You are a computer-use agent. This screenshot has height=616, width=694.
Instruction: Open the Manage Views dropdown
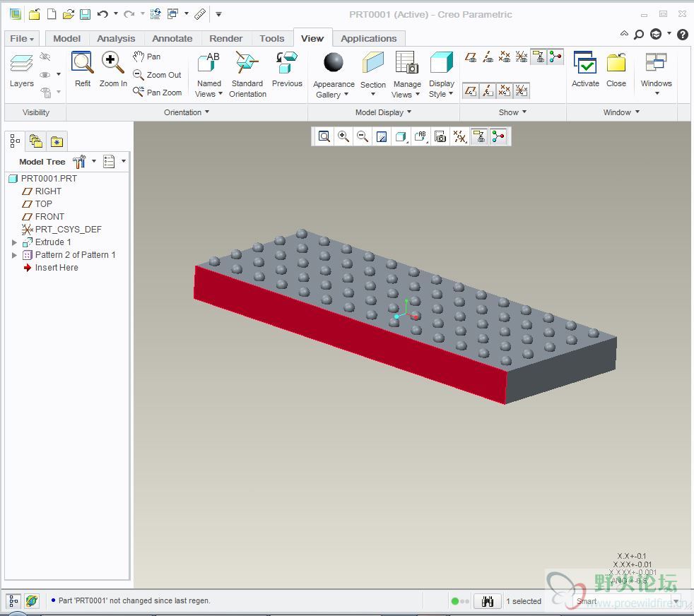click(x=407, y=89)
